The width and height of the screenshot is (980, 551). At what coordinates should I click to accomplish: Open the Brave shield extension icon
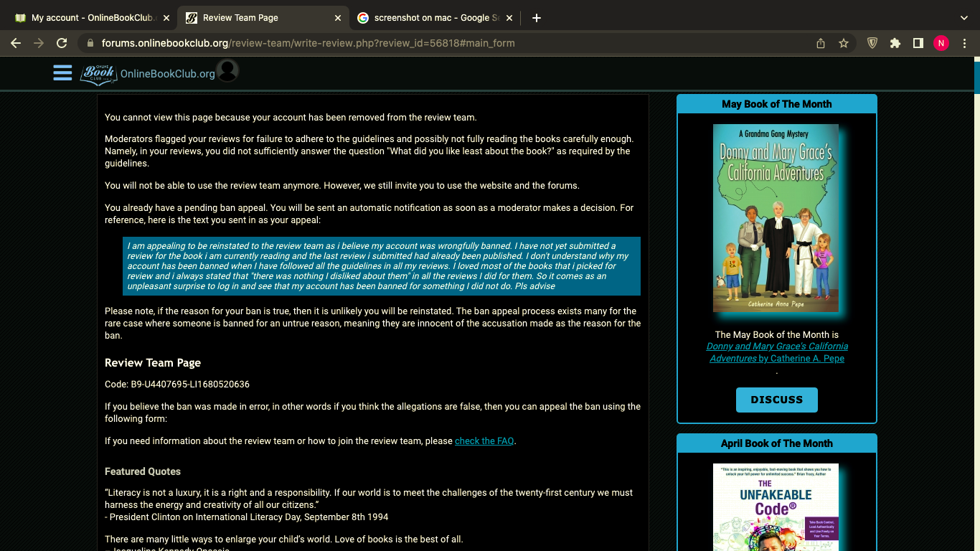click(872, 43)
